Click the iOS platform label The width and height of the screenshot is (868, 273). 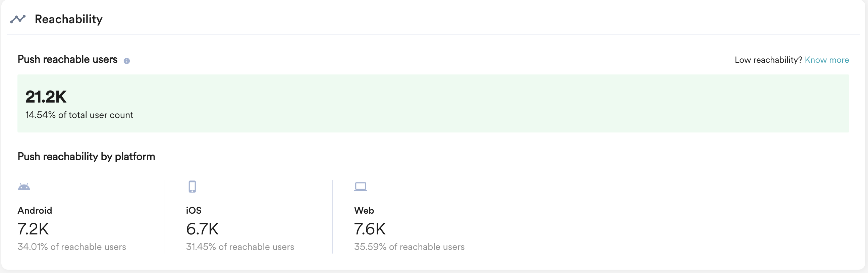point(194,210)
